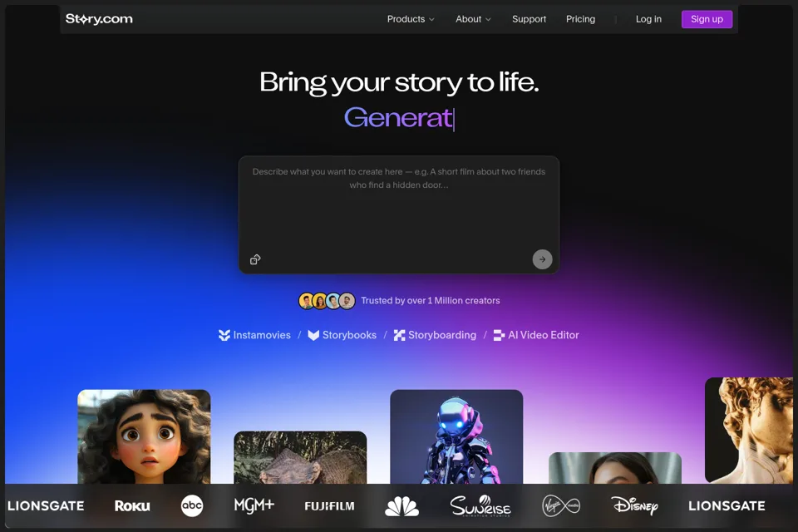Click the Sunrise animation logo
This screenshot has height=532, width=798.
(480, 505)
